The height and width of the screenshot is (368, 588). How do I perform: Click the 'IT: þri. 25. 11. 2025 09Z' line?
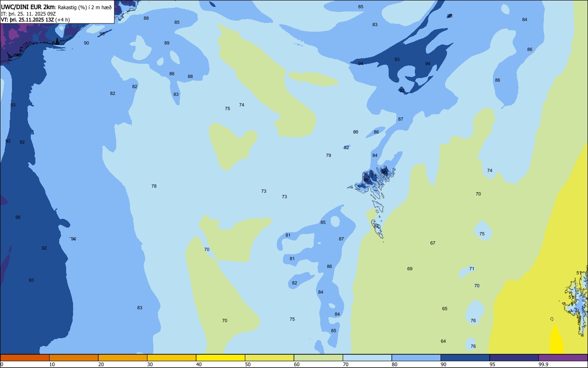point(28,14)
